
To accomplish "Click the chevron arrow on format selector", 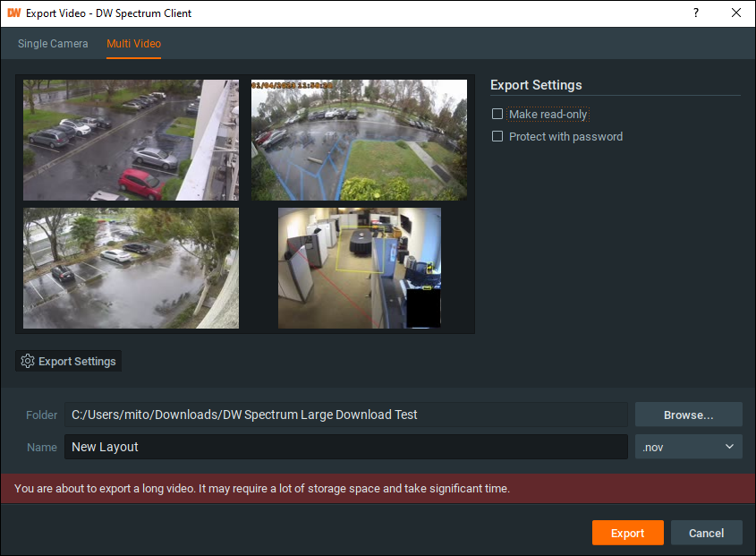I will [729, 447].
